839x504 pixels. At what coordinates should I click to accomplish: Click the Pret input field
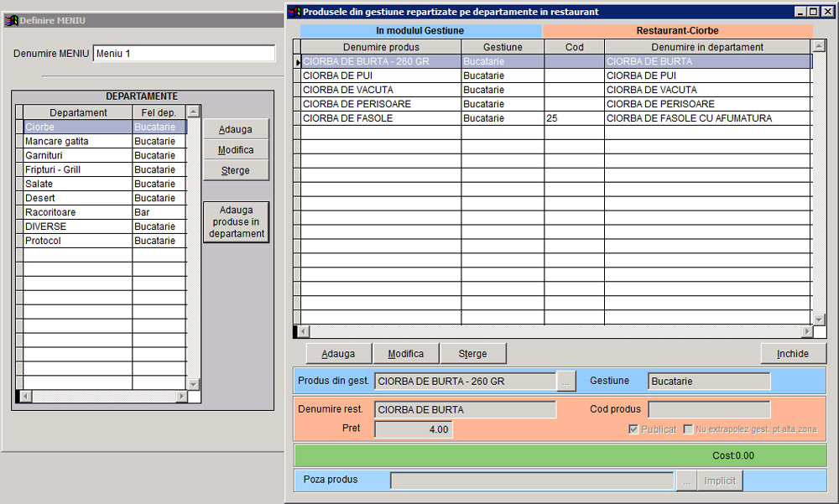[x=414, y=429]
